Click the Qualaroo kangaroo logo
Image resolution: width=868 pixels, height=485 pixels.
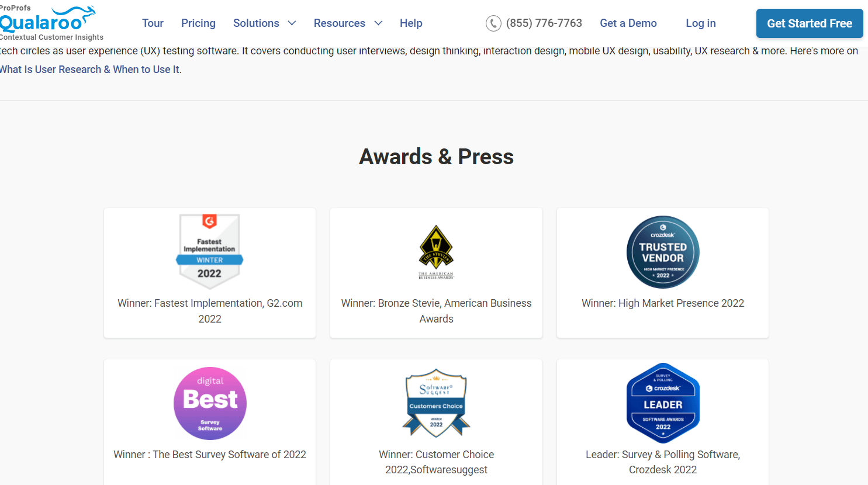[x=47, y=19]
